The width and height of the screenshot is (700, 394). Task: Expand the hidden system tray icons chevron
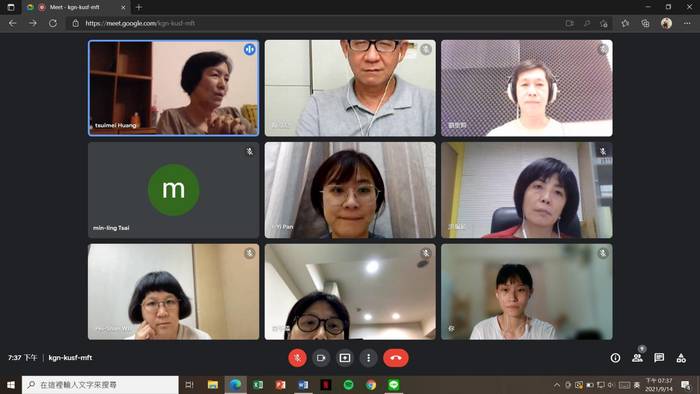557,385
